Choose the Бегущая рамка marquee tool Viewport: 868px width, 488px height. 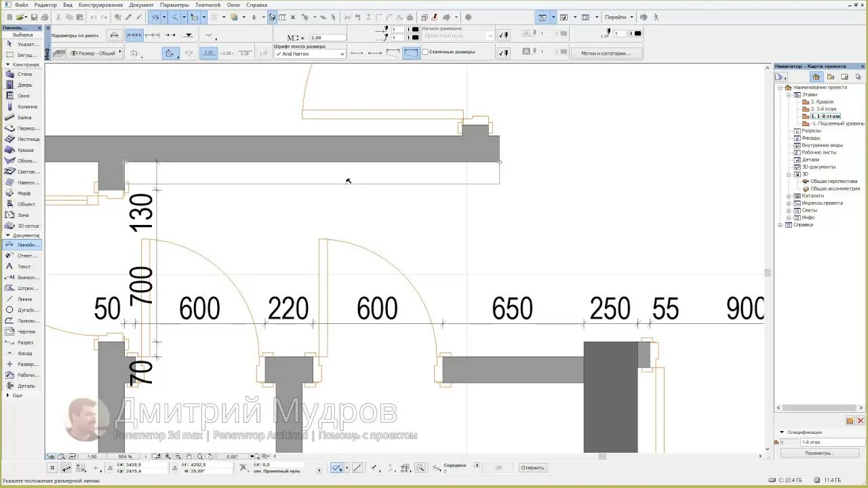[22, 54]
